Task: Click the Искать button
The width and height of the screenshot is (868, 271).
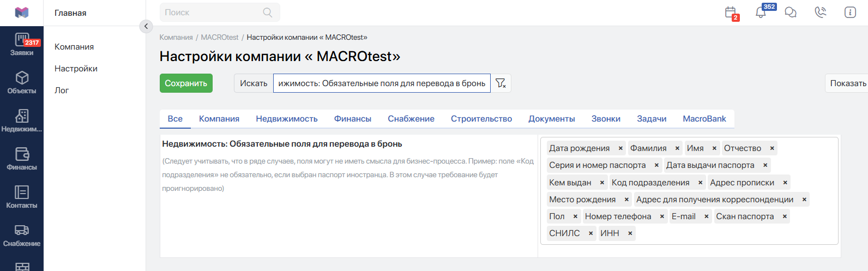Action: click(x=254, y=83)
